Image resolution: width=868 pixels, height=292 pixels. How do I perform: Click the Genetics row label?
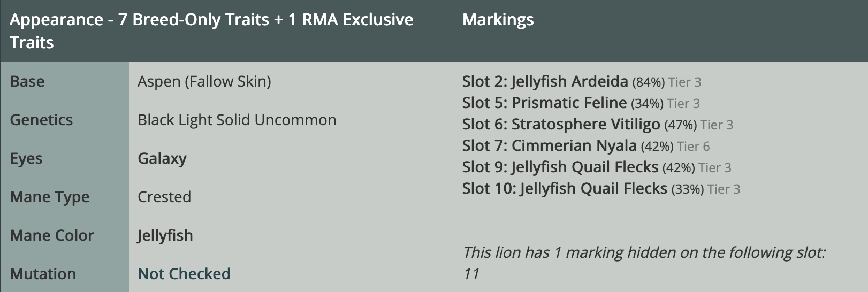click(41, 120)
